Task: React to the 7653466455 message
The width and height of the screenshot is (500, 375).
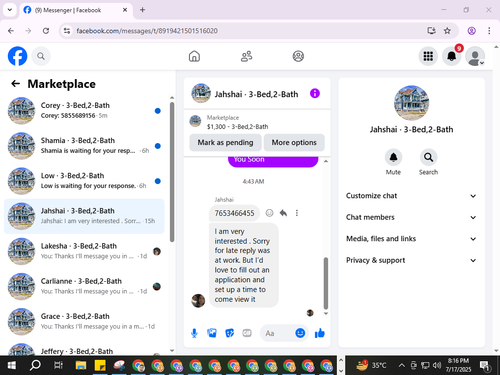Action: 269,213
